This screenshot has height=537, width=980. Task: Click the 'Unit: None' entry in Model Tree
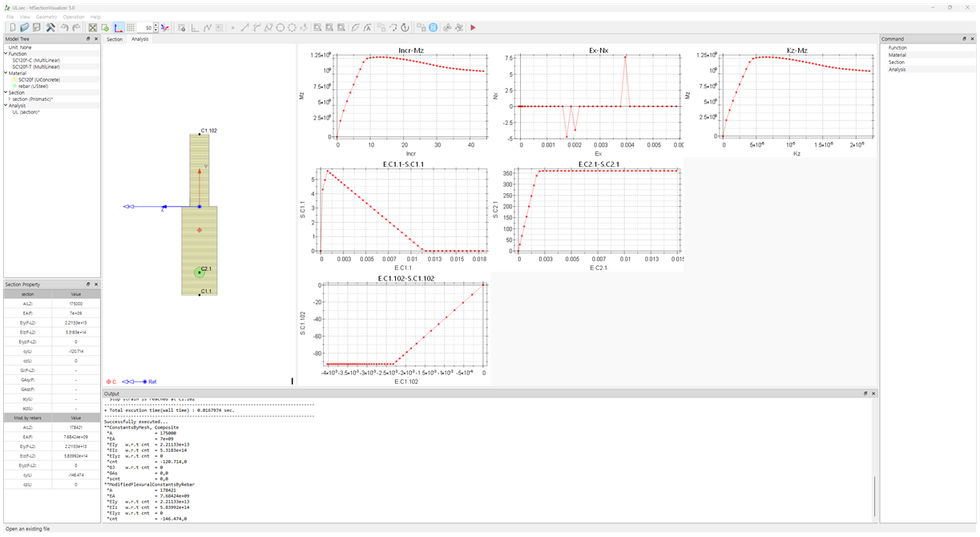tap(20, 47)
